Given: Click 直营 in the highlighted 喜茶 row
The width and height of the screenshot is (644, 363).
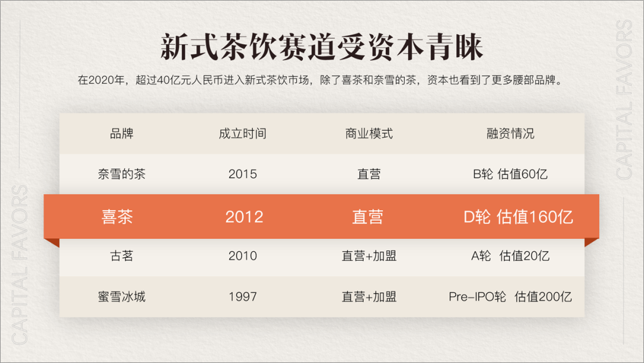Looking at the screenshot, I should [367, 217].
